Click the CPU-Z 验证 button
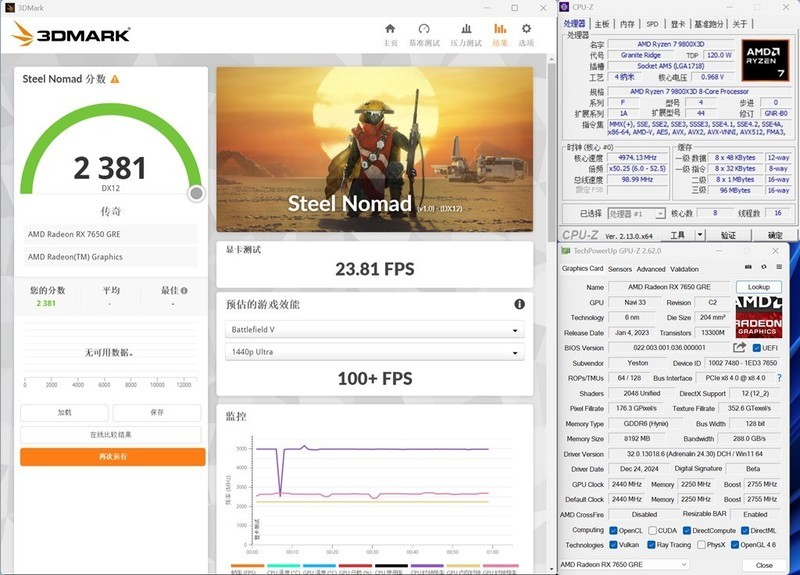Screen dimensions: 800x575 click(729, 235)
